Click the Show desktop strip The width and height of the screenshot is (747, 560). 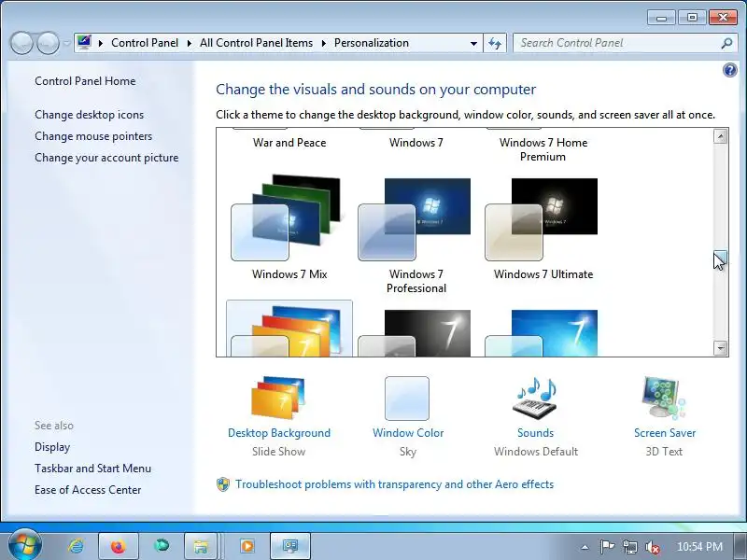[740, 546]
